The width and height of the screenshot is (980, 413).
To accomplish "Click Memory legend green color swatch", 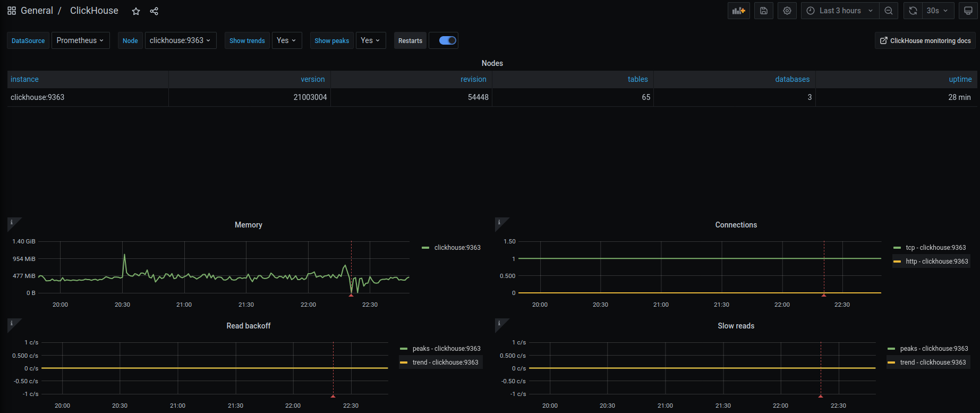I will point(425,248).
